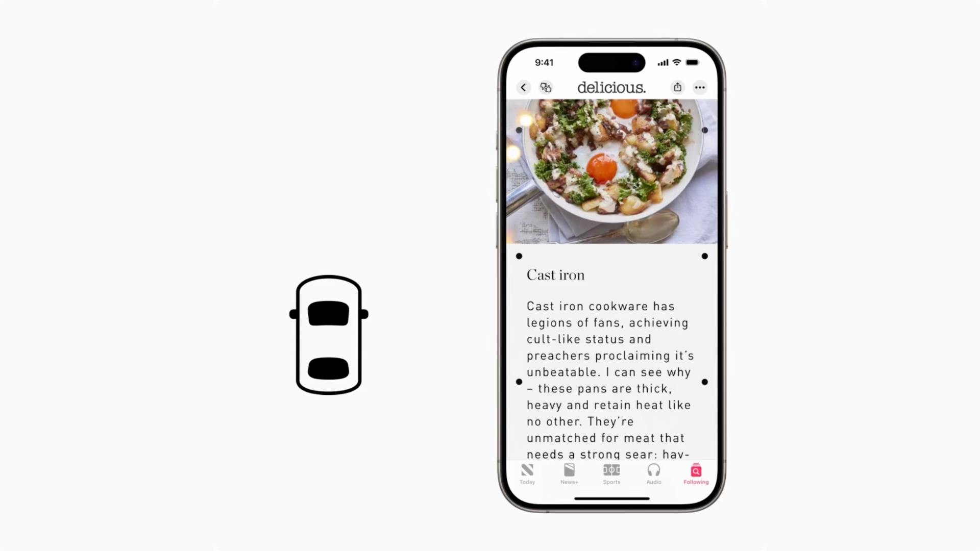This screenshot has height=551, width=980.
Task: Select the Audio tab in bottom navigation
Action: pos(653,473)
